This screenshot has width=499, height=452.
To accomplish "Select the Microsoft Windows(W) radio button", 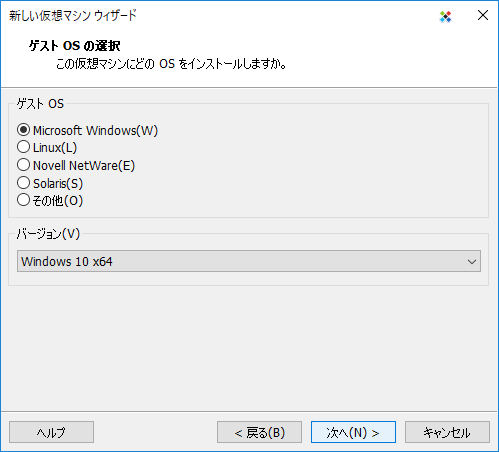I will coord(24,130).
